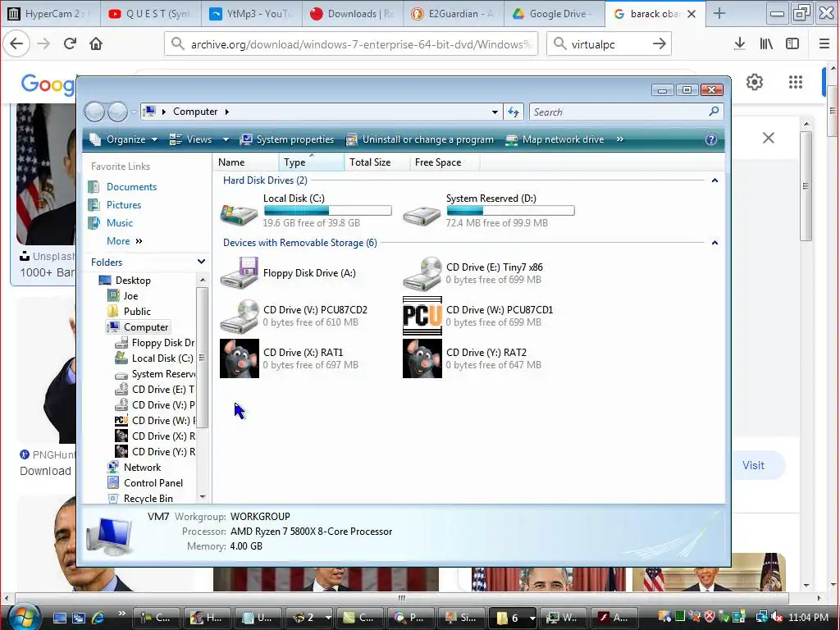This screenshot has height=630, width=840.
Task: Open Views dropdown arrow
Action: pyautogui.click(x=226, y=139)
